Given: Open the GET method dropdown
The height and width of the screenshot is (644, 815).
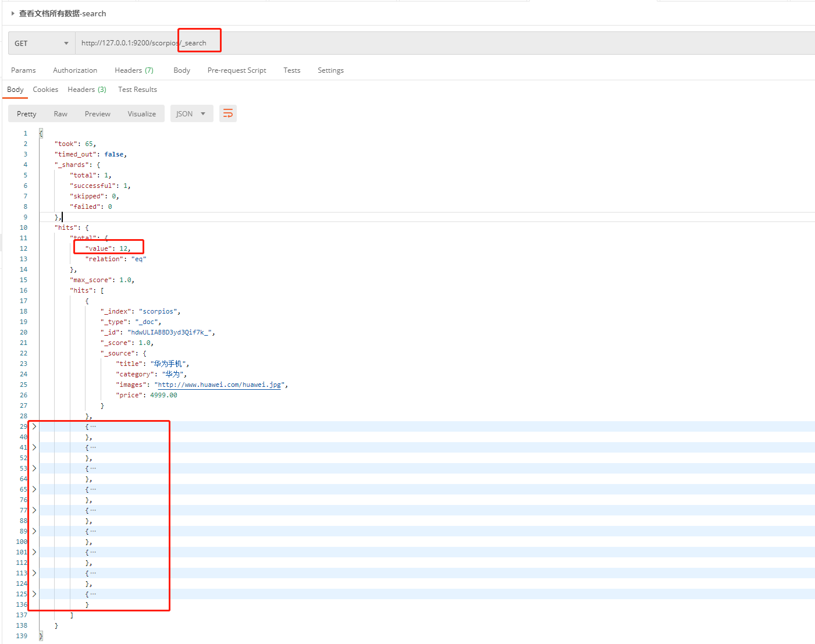Looking at the screenshot, I should tap(42, 43).
